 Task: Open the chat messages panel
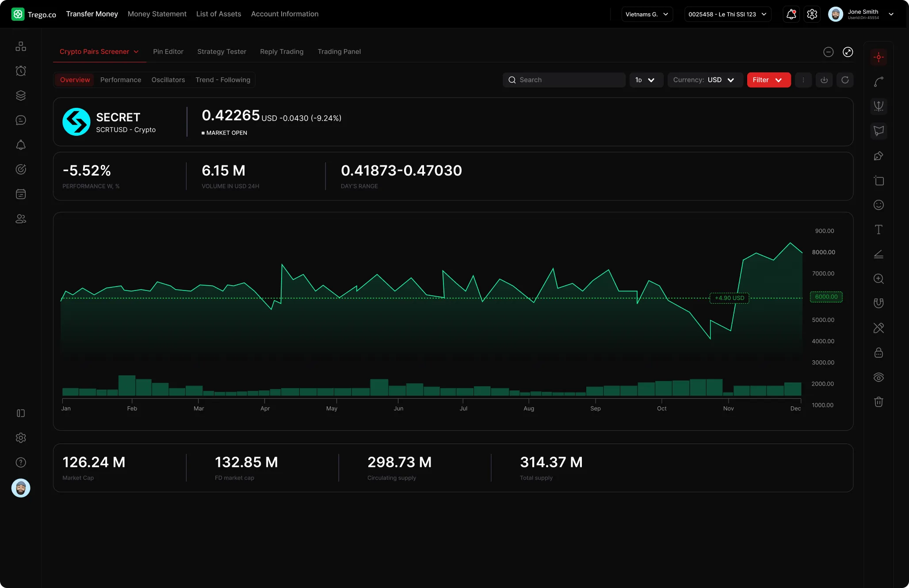click(x=21, y=120)
